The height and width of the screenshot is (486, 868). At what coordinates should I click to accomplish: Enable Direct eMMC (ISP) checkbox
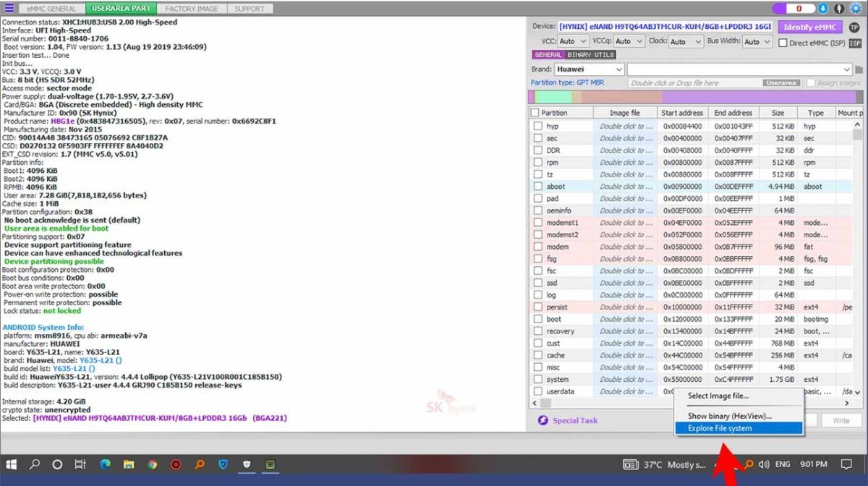click(783, 43)
